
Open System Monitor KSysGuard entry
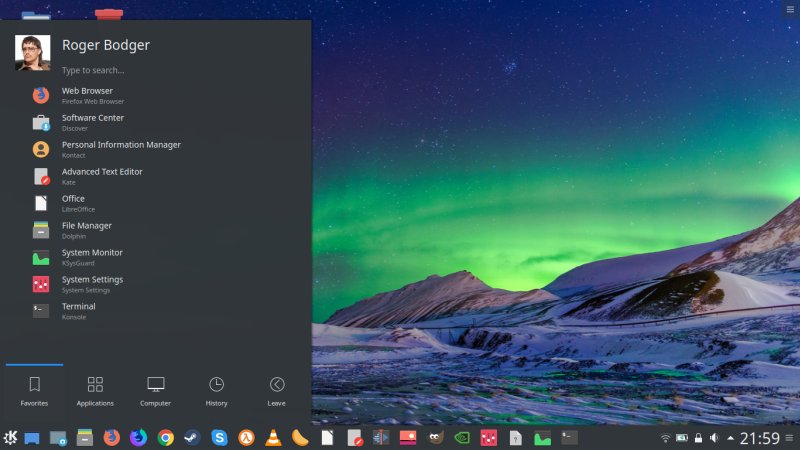(x=92, y=257)
